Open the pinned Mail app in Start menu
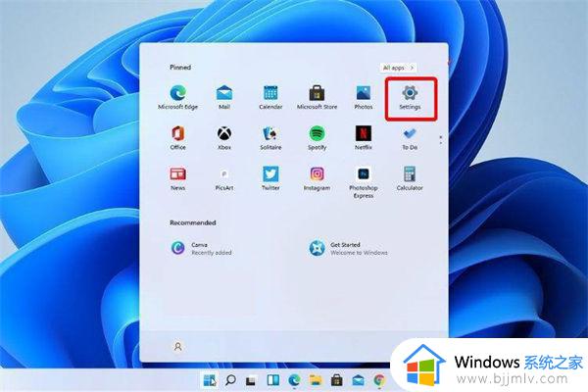This screenshot has height=392, width=588. point(224,97)
